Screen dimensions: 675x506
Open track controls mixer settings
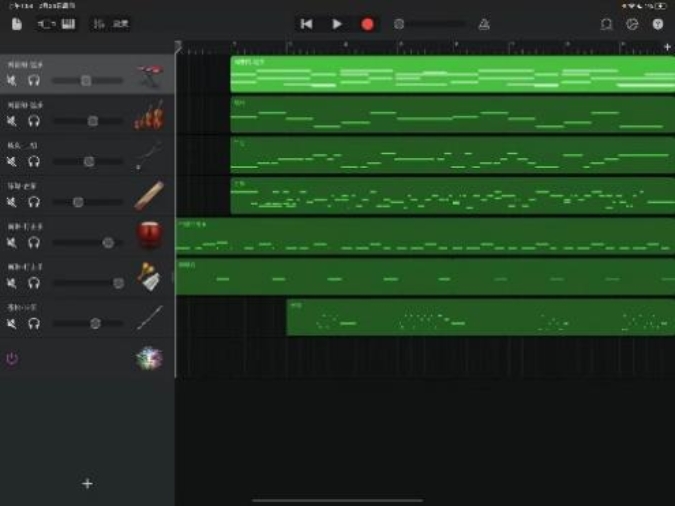[x=98, y=24]
